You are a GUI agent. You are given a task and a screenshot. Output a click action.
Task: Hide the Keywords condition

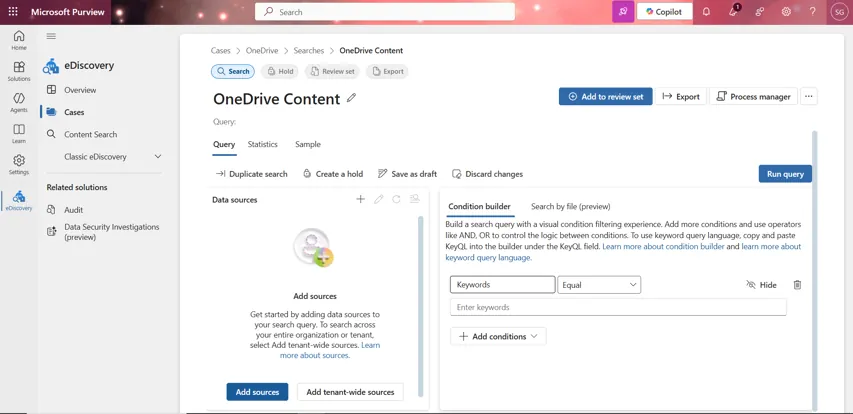761,285
